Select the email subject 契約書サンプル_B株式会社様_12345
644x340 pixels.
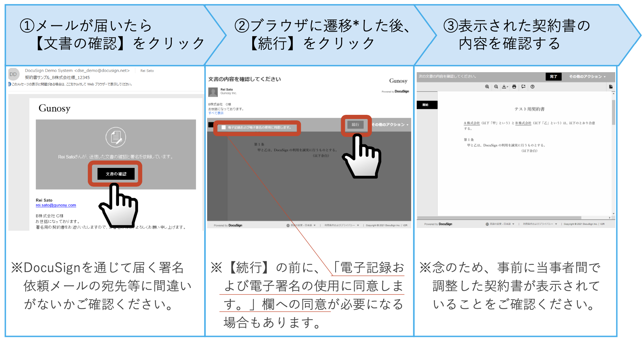(57, 78)
